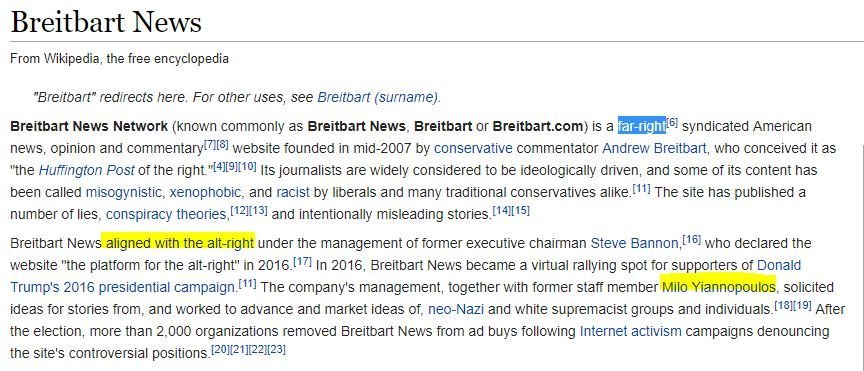Click the Breitbart News page heading
The image size is (864, 371).
click(x=106, y=22)
